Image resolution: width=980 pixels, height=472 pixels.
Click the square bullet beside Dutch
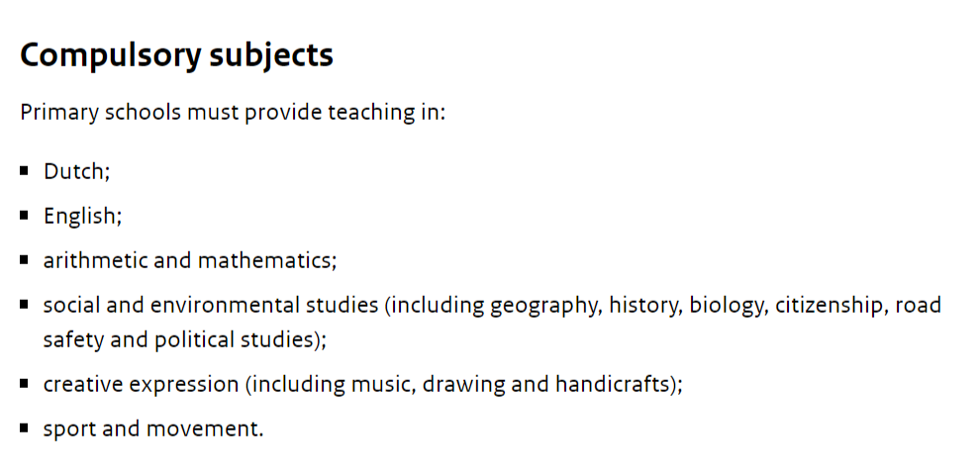click(x=25, y=170)
